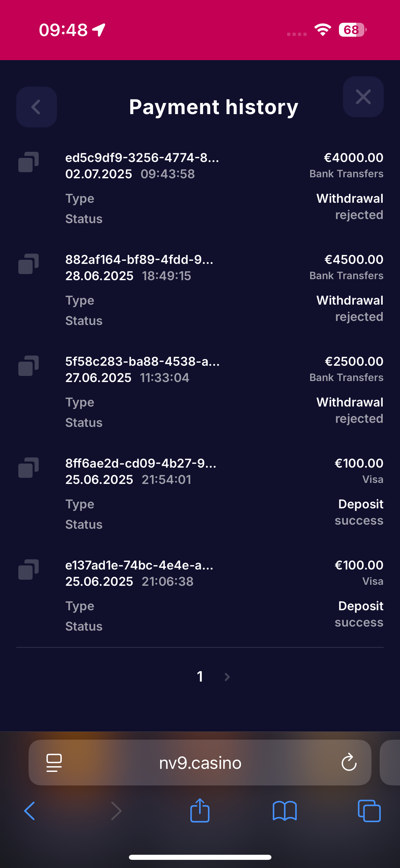Show all Safari tabs
The width and height of the screenshot is (400, 868).
[x=369, y=811]
